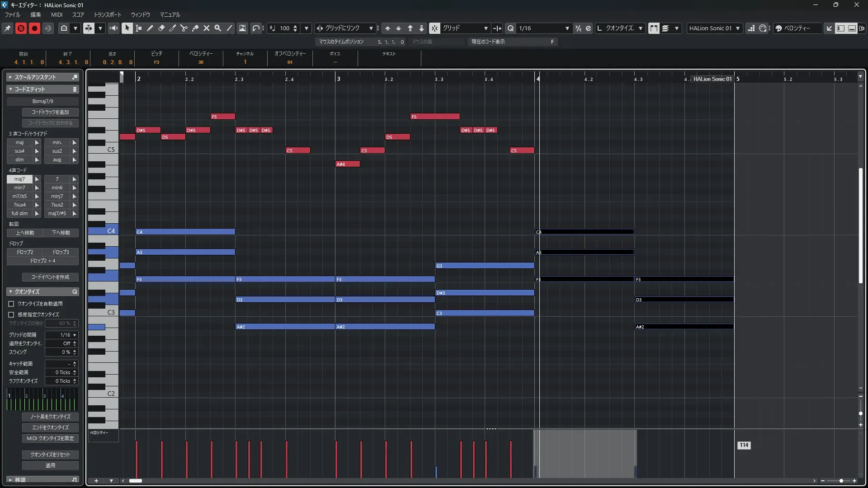Activate the Mute X tool
868x488 pixels.
click(207, 28)
